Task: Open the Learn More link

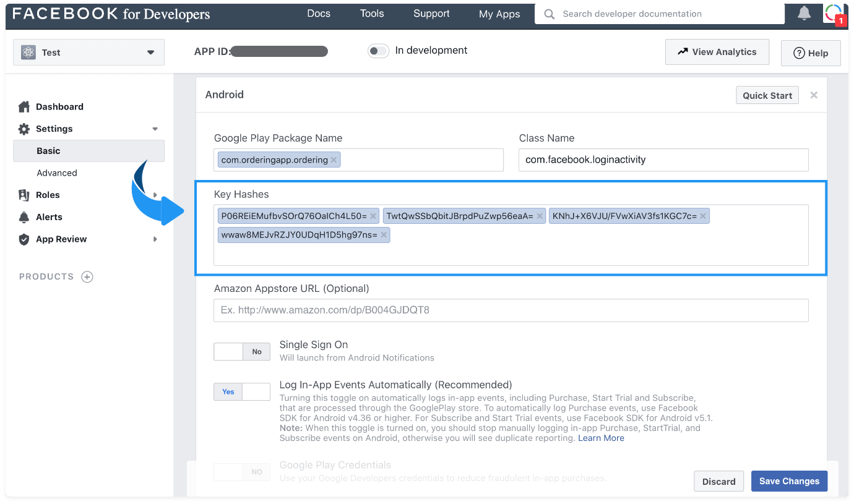Action: pos(601,438)
